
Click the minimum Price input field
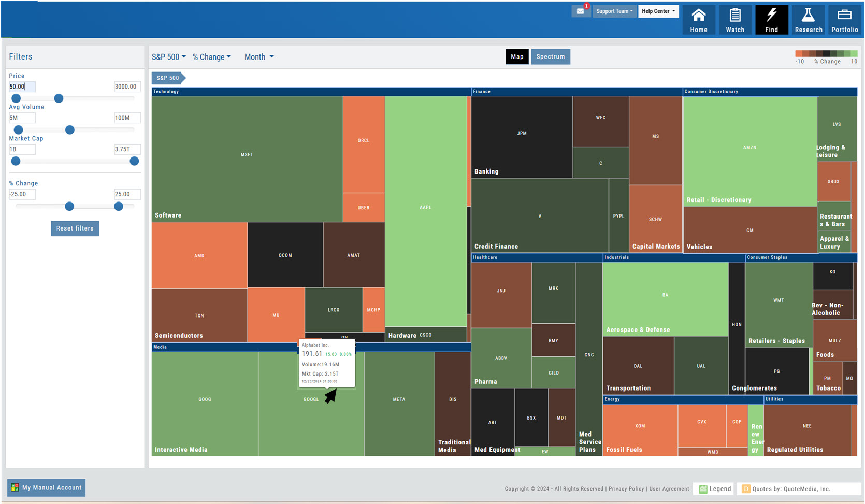pyautogui.click(x=22, y=87)
